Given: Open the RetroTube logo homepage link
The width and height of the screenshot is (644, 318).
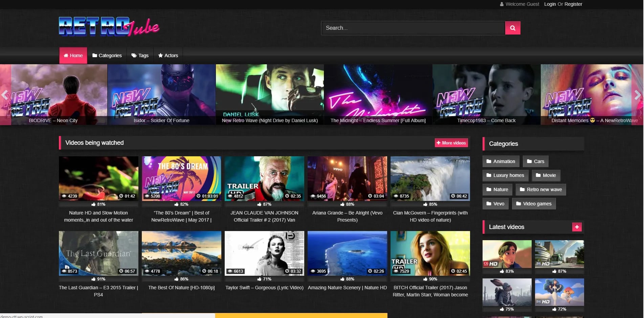Looking at the screenshot, I should click(109, 26).
